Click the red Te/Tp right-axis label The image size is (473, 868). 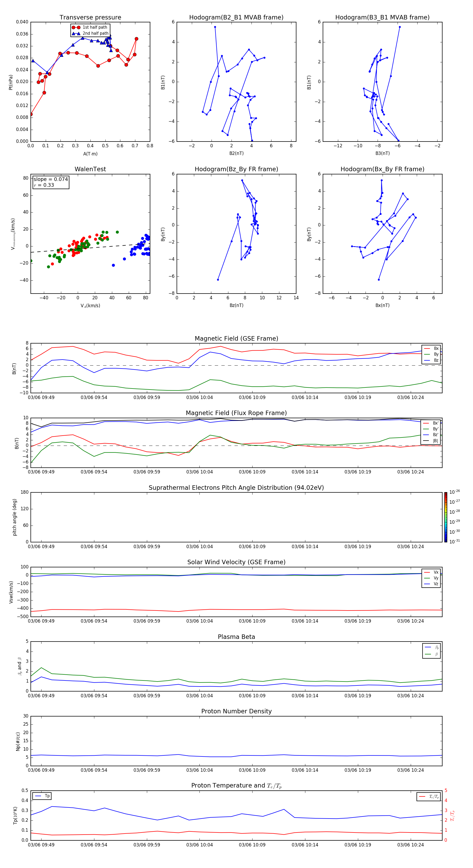click(453, 816)
